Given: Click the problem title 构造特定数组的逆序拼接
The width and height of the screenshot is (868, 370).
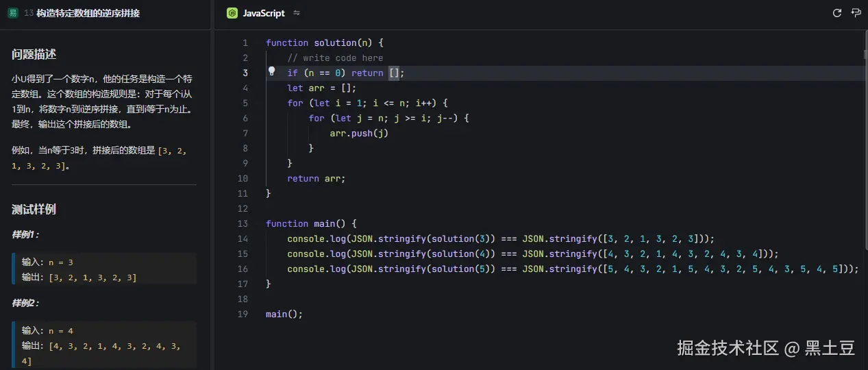Looking at the screenshot, I should tap(88, 13).
